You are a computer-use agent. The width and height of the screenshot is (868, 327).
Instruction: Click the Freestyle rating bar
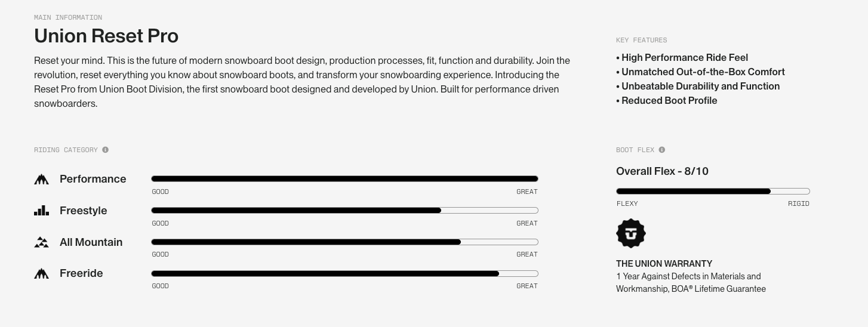[x=344, y=210]
